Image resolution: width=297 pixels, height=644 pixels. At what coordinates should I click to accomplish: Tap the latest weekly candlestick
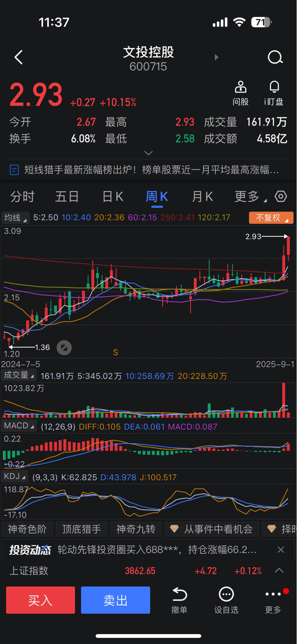(288, 248)
